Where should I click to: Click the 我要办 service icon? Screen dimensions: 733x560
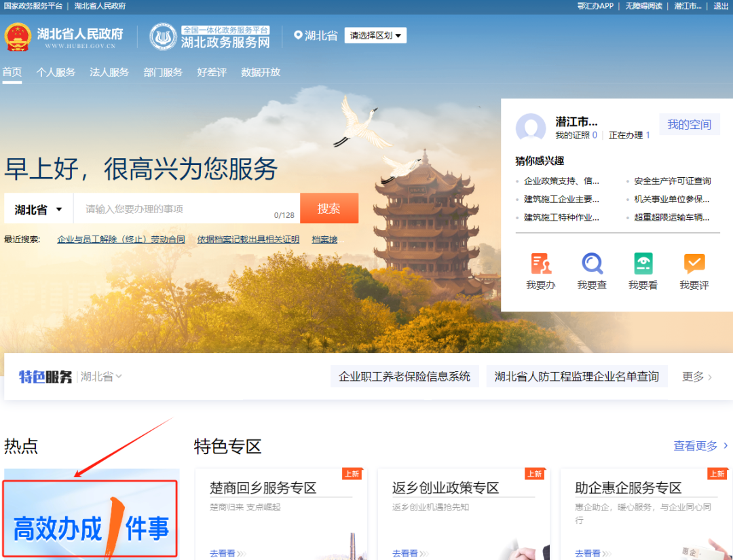tap(541, 263)
